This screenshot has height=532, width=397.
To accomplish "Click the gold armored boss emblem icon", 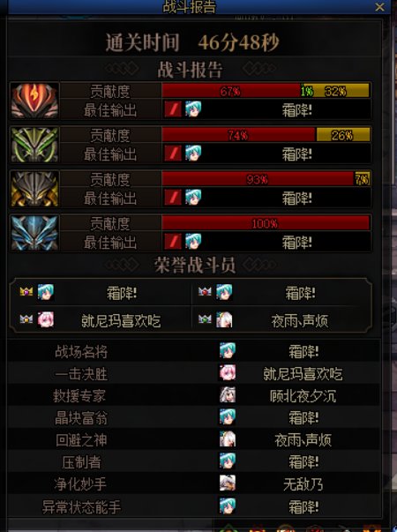I will pos(34,189).
